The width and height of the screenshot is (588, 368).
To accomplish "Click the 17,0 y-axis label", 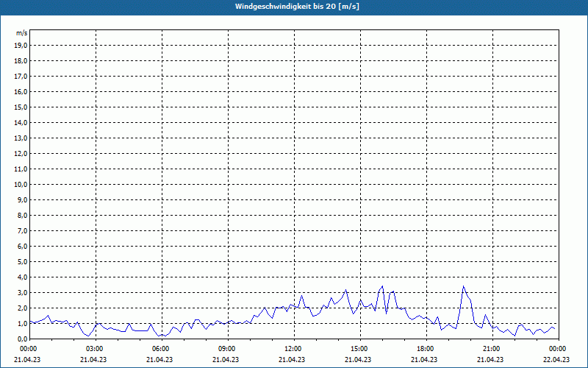I will click(x=21, y=77).
